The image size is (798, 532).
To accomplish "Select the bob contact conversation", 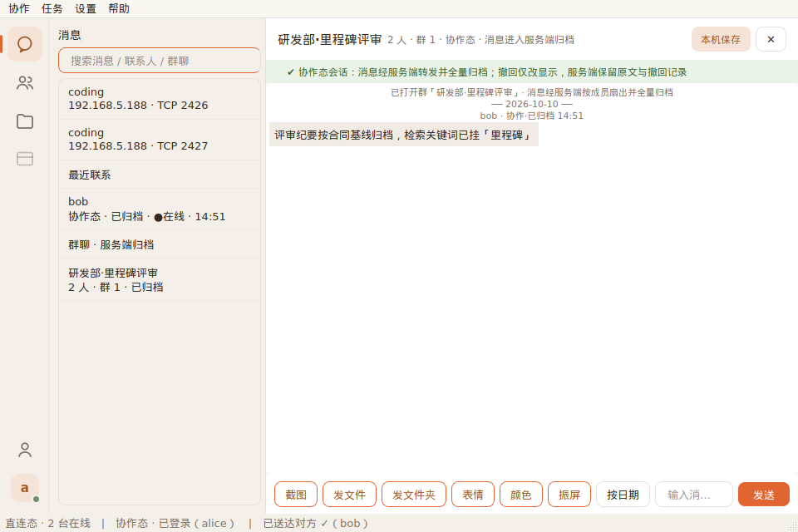I will click(x=160, y=209).
